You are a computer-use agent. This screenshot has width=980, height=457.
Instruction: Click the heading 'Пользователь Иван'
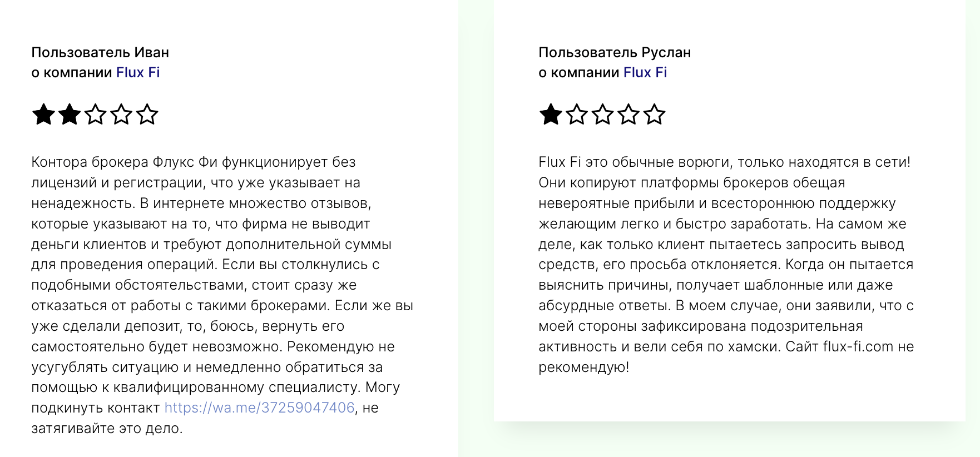[100, 52]
